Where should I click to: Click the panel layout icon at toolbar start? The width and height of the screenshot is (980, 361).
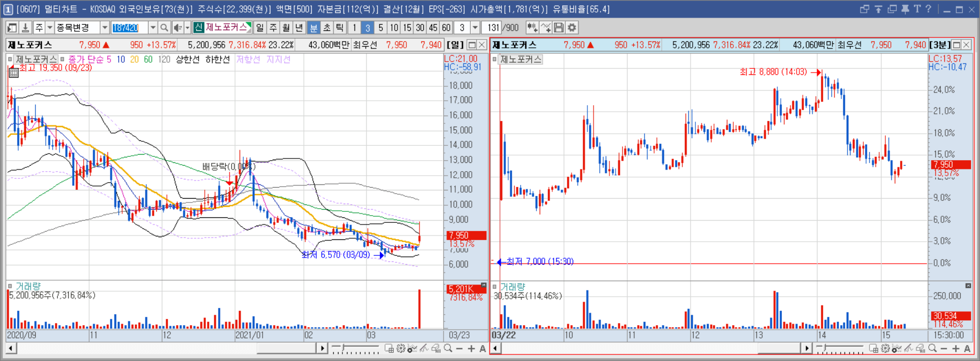[12, 28]
